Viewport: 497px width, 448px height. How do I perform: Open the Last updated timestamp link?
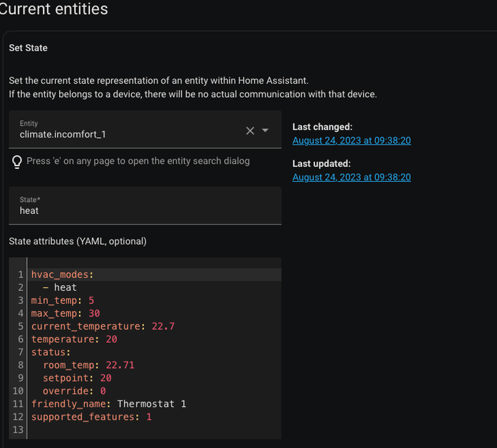click(x=351, y=177)
